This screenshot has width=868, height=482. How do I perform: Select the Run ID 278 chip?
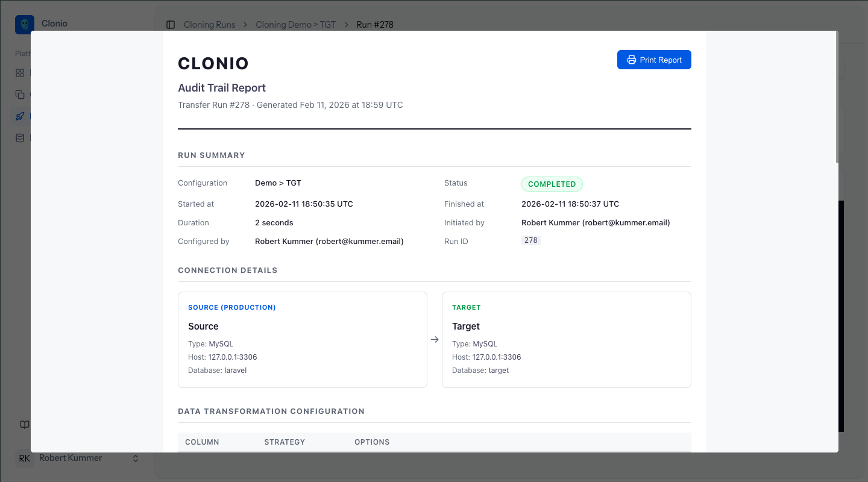click(x=530, y=240)
